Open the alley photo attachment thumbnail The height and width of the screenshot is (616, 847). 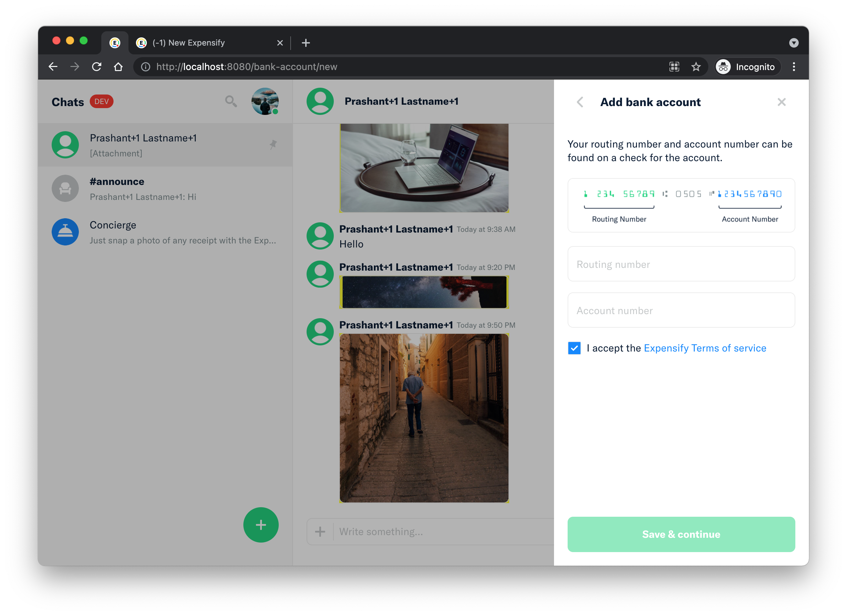[x=424, y=418]
